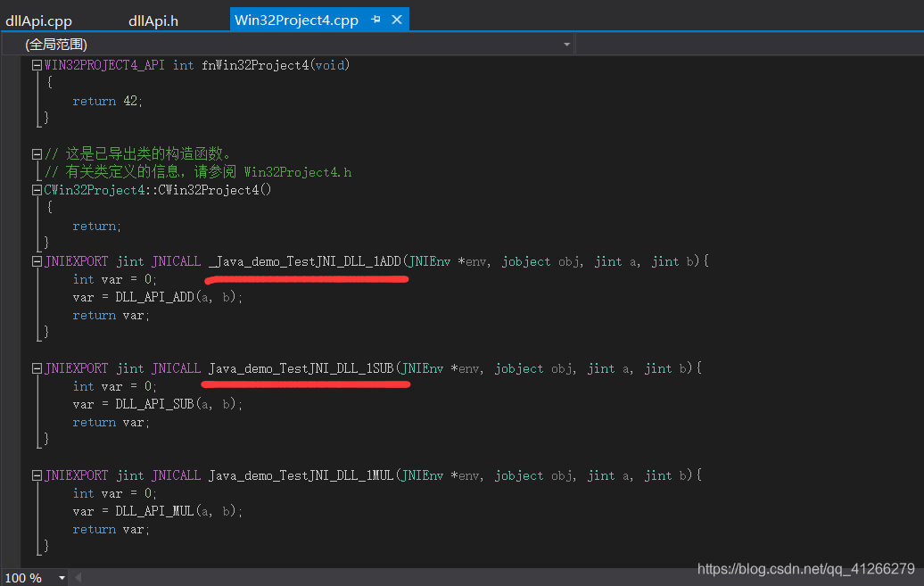Click the close icon on Win32Project4.cpp tab

[x=396, y=19]
